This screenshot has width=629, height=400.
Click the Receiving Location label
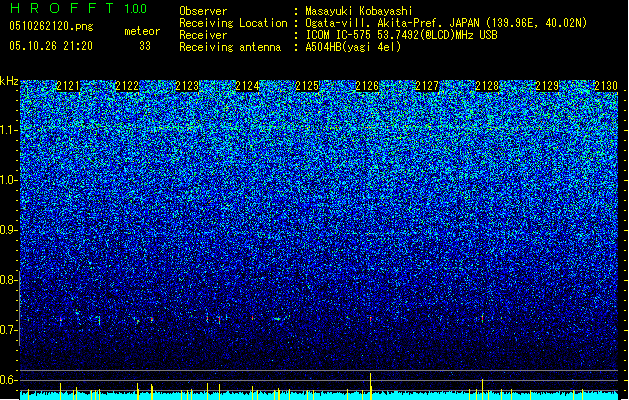click(233, 23)
